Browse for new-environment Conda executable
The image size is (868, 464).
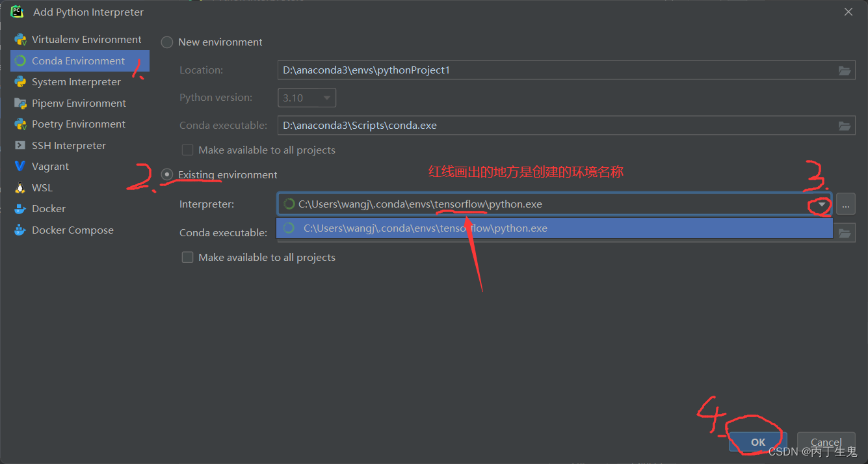tap(845, 126)
